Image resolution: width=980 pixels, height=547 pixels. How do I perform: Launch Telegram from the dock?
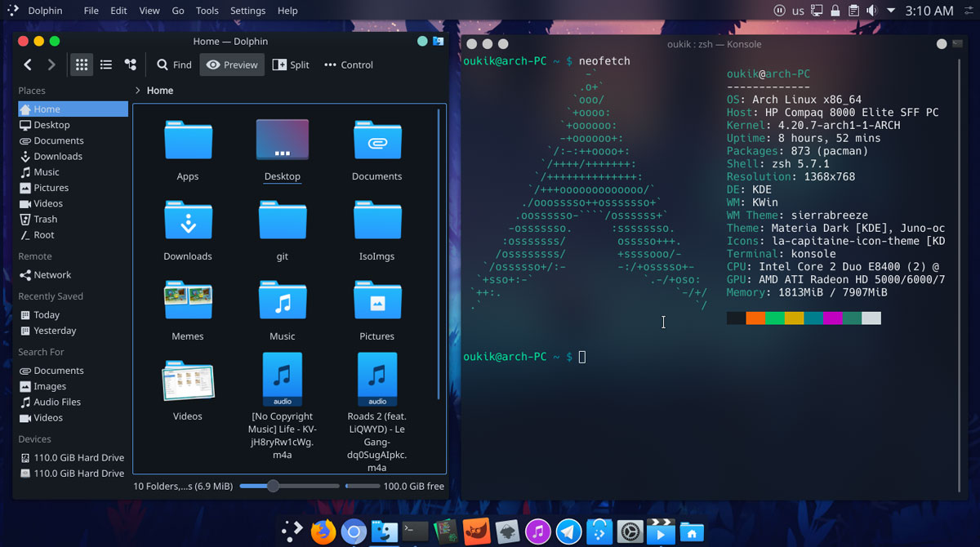[568, 532]
